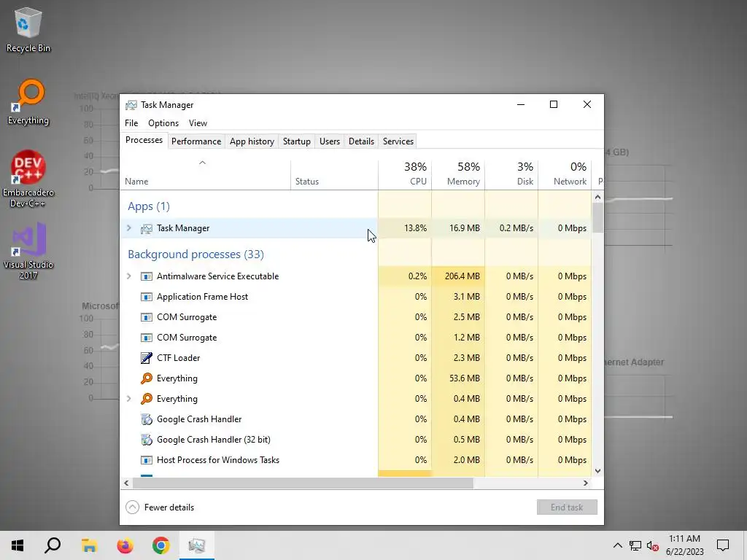
Task: Click the 1.2 MB COM Surrogate icon
Action: click(x=146, y=338)
